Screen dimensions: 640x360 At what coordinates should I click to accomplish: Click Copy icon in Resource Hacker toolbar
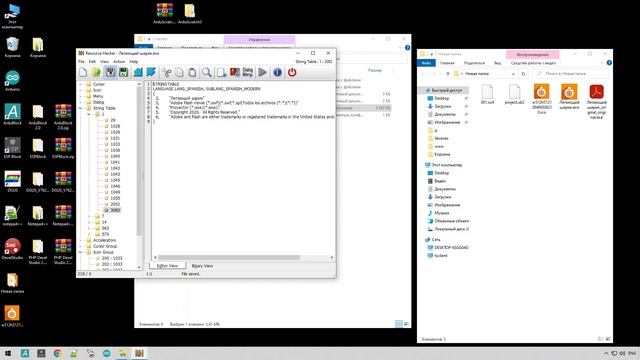(179, 72)
